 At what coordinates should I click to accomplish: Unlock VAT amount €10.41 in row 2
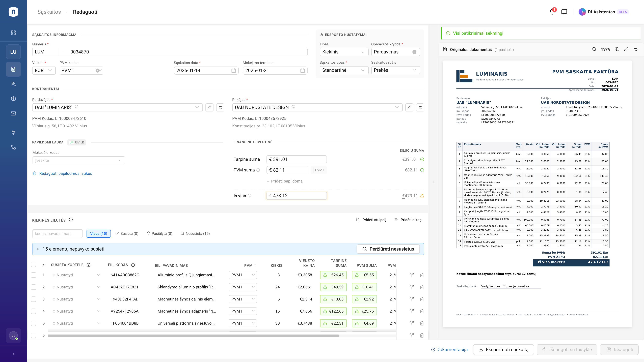[x=357, y=287]
